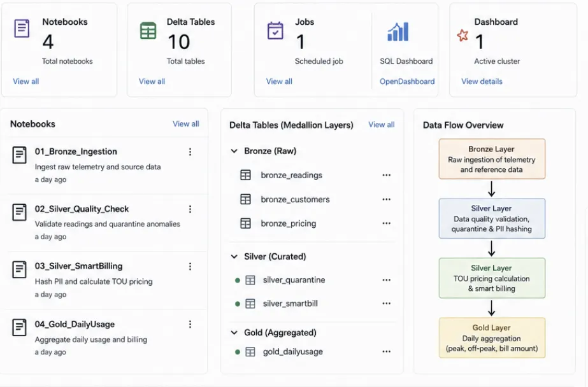
Task: Click the 03_Silver_SmartBilling notebook document icon
Action: [20, 269]
